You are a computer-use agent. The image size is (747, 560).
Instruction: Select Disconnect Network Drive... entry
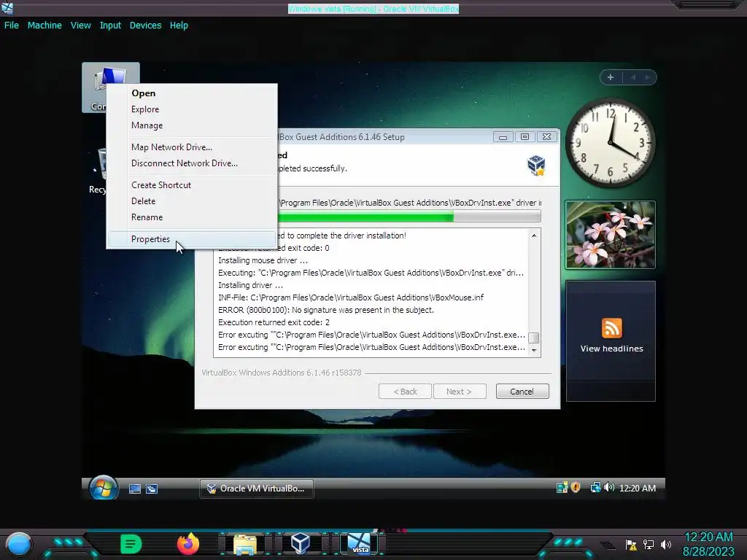click(192, 163)
